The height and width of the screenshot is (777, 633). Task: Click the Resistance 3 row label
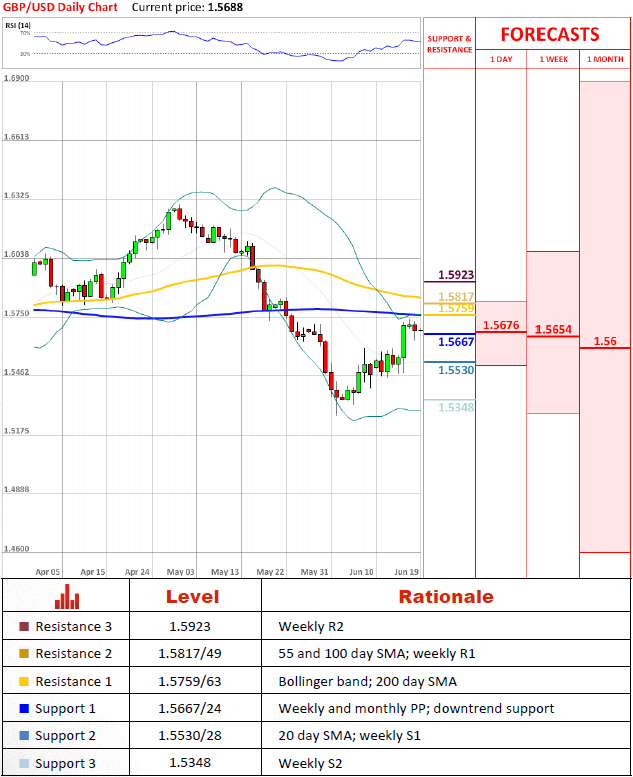point(73,627)
